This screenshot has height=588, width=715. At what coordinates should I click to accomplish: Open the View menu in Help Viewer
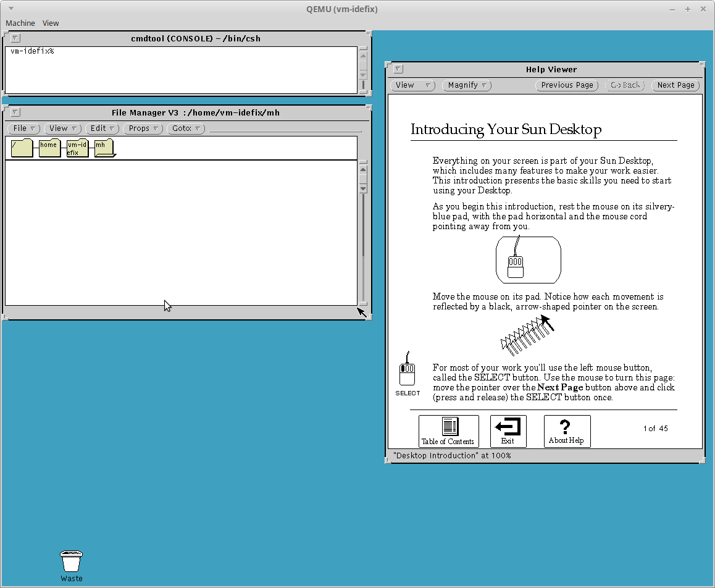pyautogui.click(x=412, y=85)
